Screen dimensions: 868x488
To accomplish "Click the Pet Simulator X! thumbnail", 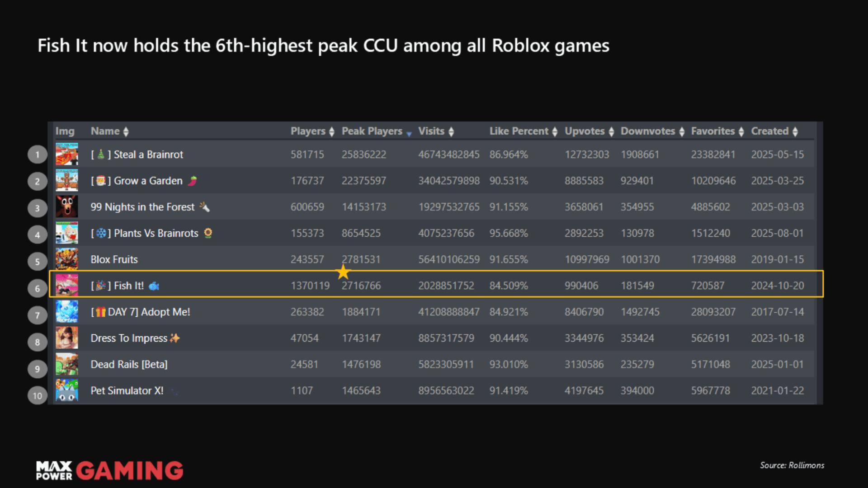I will coord(67,390).
